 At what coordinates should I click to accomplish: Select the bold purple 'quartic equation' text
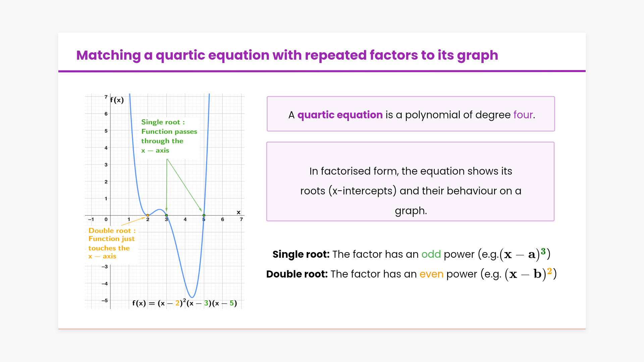(340, 115)
